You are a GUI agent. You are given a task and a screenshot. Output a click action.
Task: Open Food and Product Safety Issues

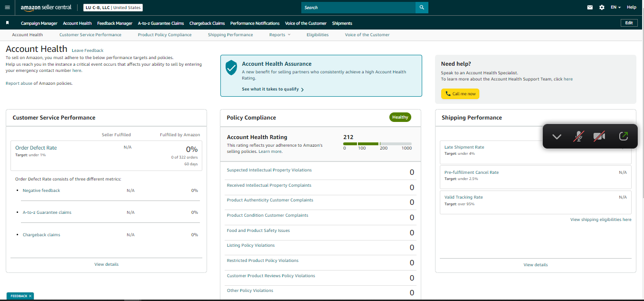[258, 231]
